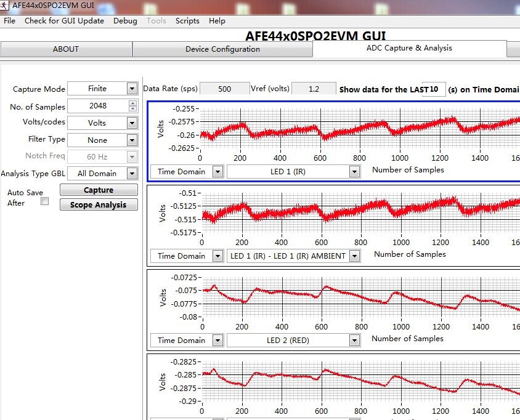This screenshot has width=520, height=420.
Task: Open the LED 2 (RED) channel dropdown arrow
Action: pos(354,341)
